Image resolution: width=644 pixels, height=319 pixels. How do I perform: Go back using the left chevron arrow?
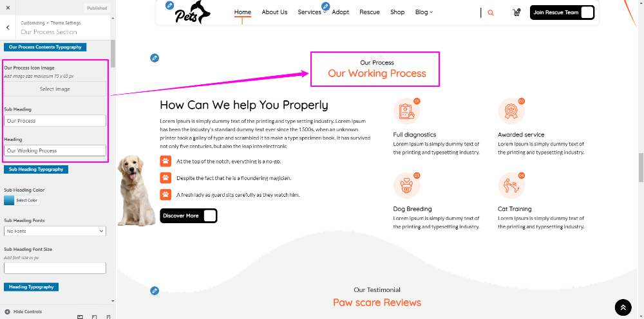coord(8,28)
